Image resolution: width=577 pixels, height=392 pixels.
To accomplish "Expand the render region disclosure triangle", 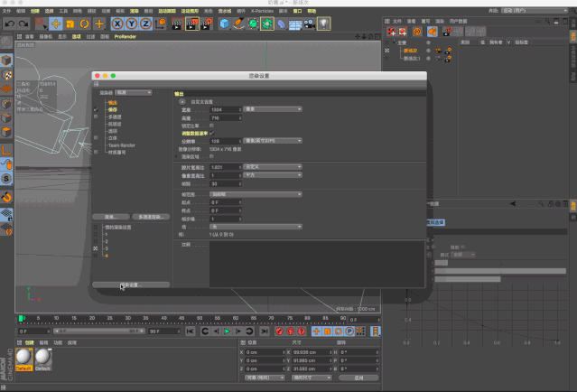I will click(x=177, y=156).
